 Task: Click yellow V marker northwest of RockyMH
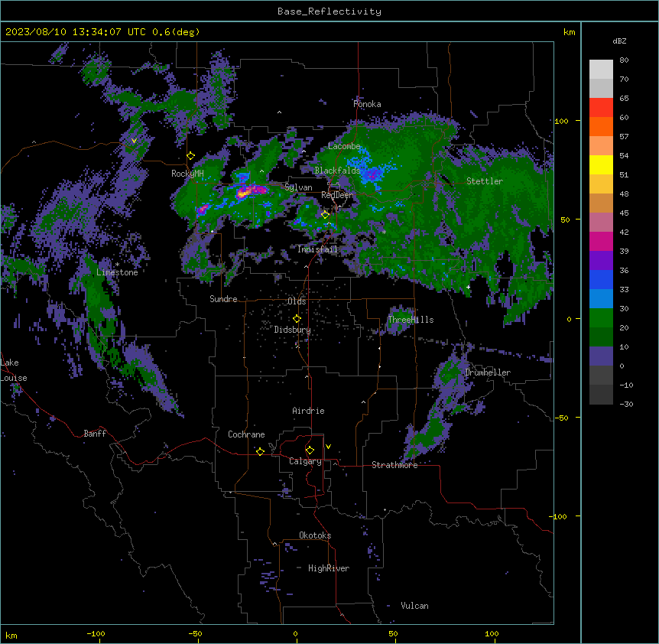pyautogui.click(x=134, y=141)
